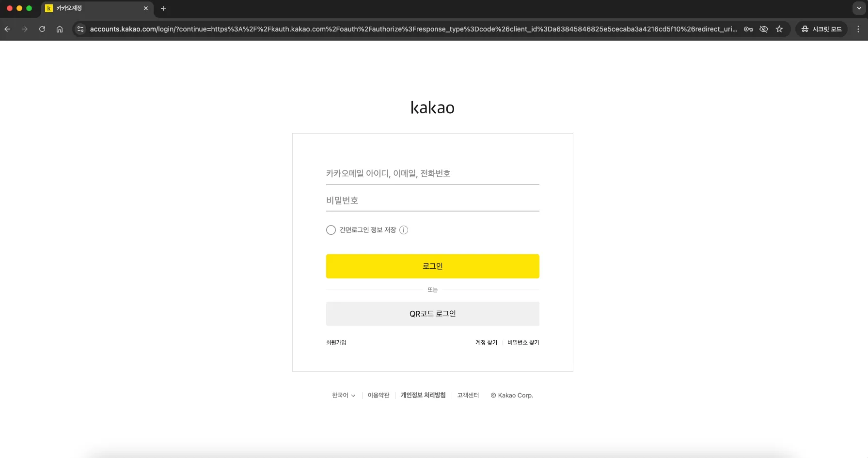Screen dimensions: 868x458
Task: Click the macOS green fullscreen button
Action: 29,8
